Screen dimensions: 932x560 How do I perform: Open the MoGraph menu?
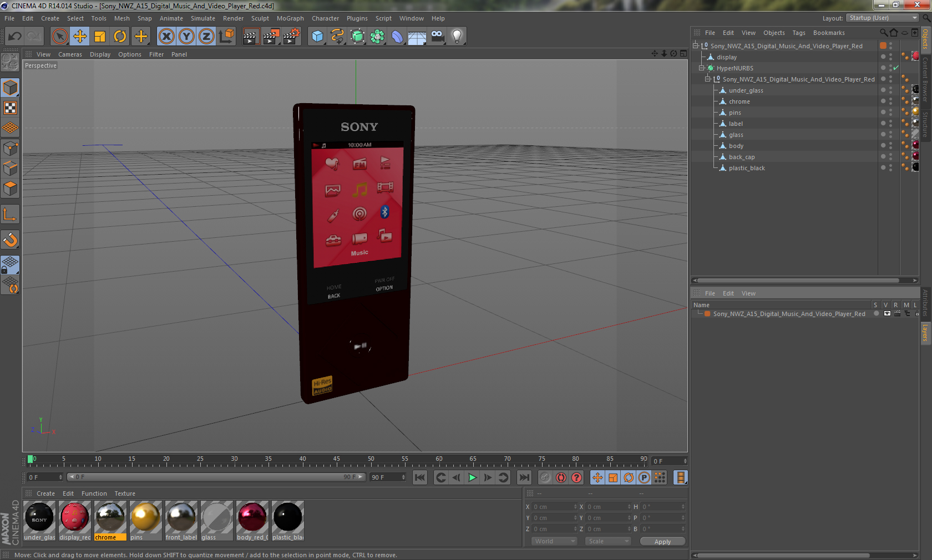(x=290, y=18)
